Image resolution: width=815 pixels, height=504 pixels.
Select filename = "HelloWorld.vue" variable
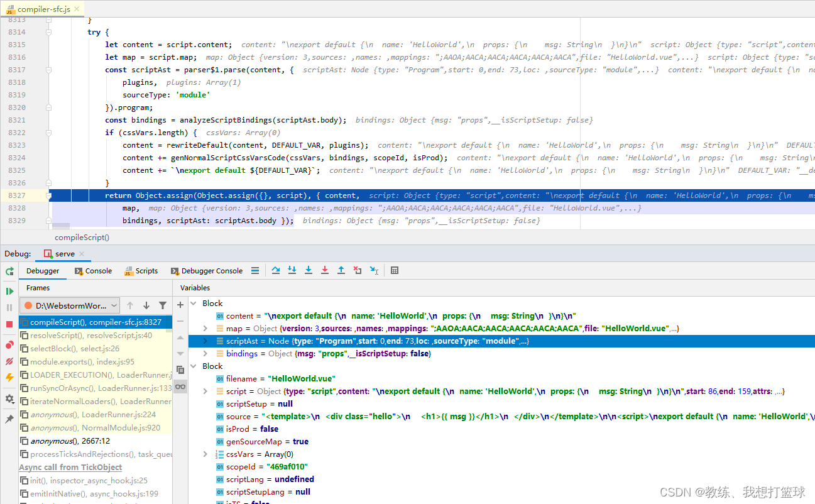click(x=501, y=378)
